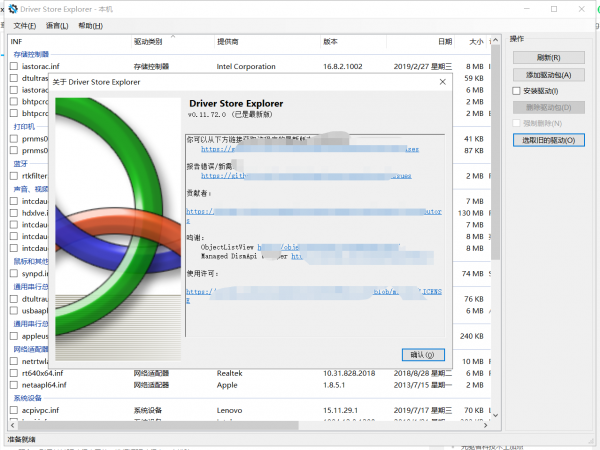Click the horizontal scrollbar thumb
Viewport: 600px width, 450px height.
click(158, 425)
